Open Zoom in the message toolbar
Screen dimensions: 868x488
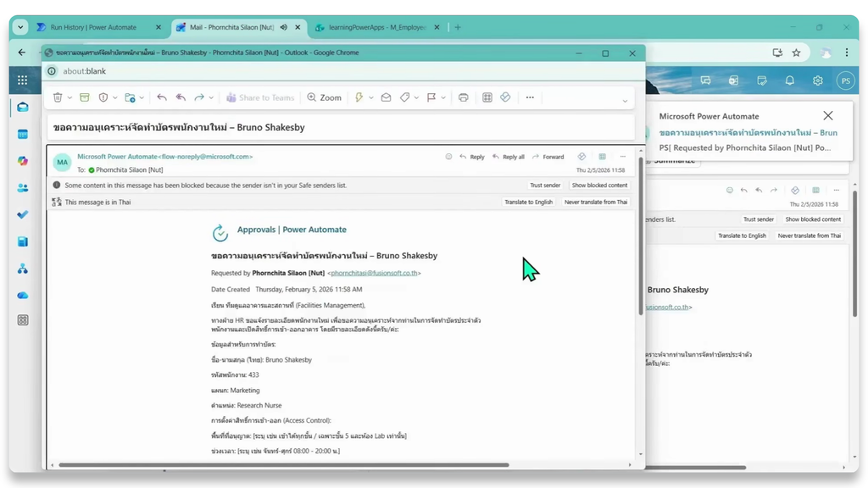(x=325, y=97)
